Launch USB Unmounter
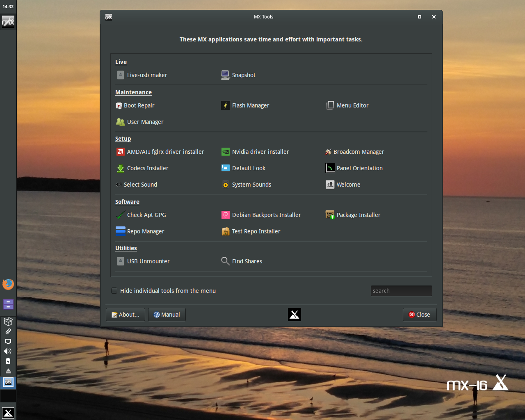The height and width of the screenshot is (420, 525). coord(143,261)
